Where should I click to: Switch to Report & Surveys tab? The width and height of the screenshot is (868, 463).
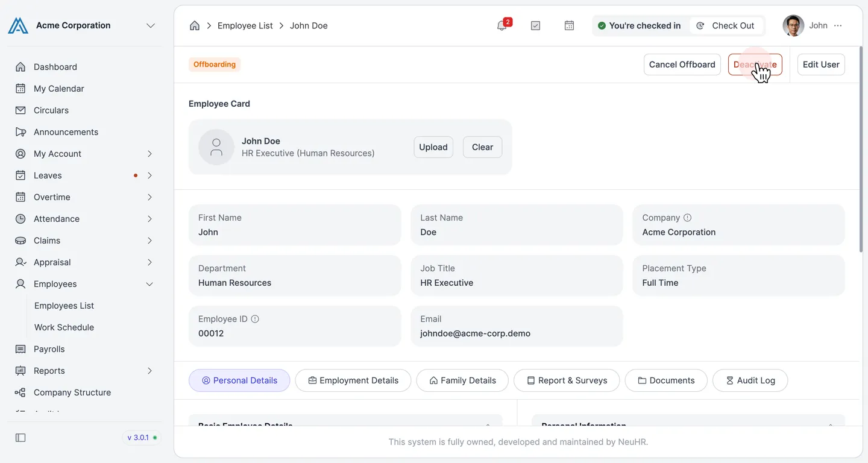point(567,380)
